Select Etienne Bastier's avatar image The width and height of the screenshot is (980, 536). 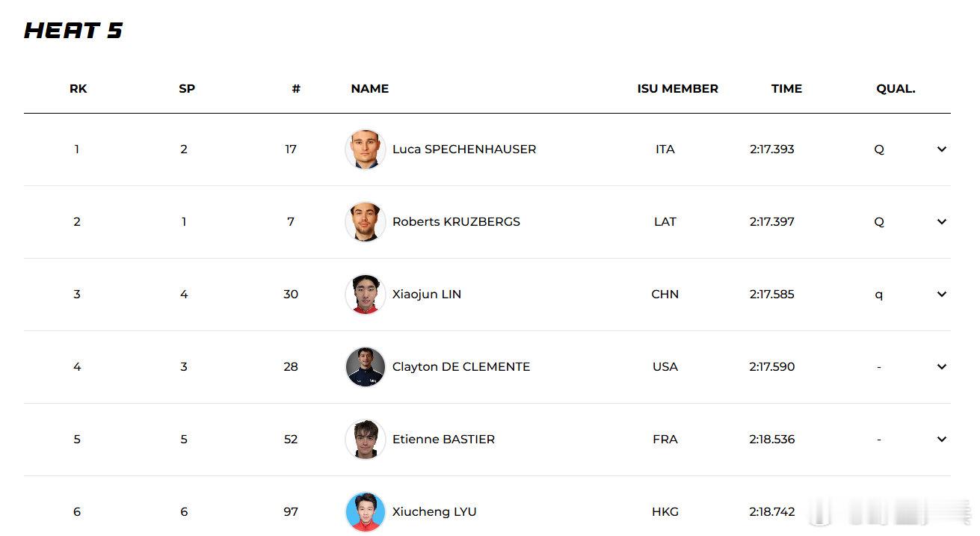(x=366, y=440)
